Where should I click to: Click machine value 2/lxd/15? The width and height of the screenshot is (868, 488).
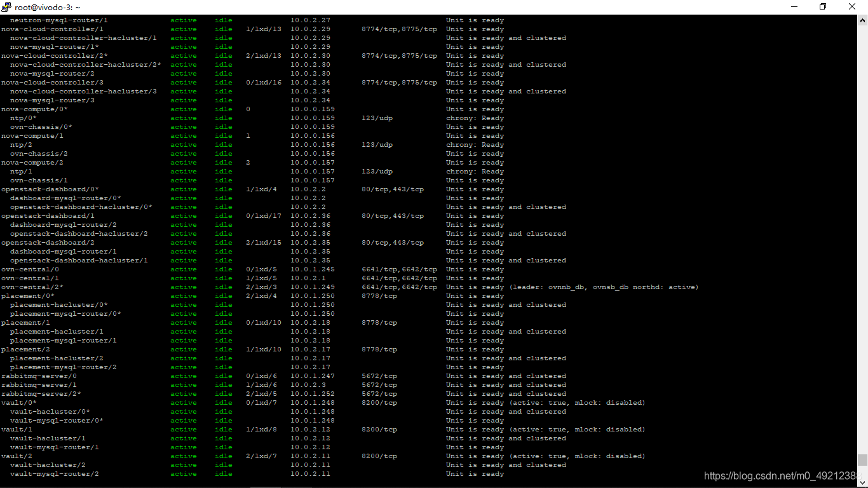tap(264, 243)
